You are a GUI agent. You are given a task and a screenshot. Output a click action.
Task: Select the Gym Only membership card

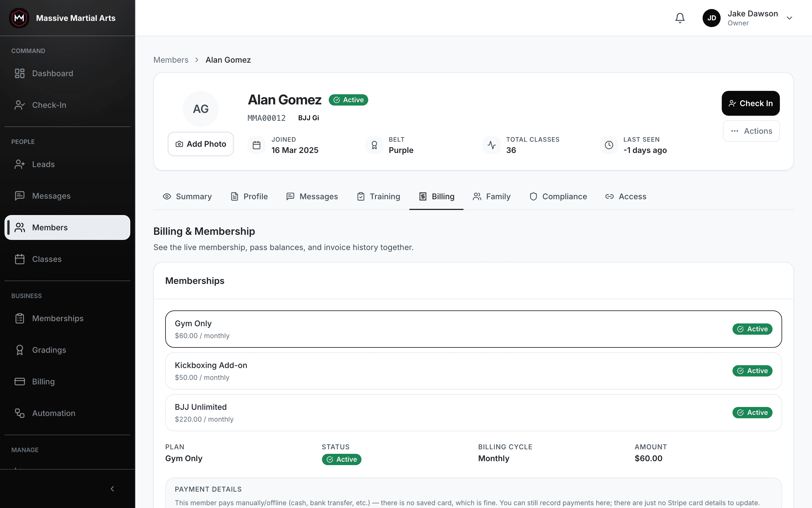point(473,329)
